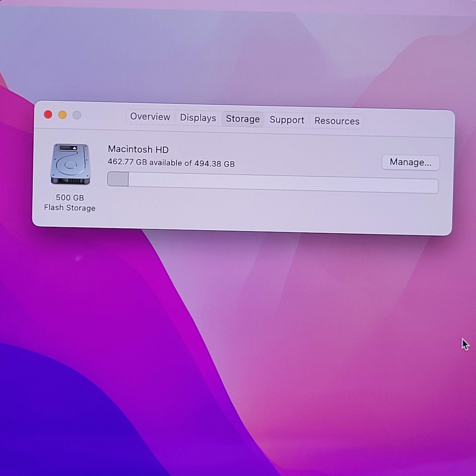
Task: Click the 'Flash Storage' label
Action: (x=70, y=208)
